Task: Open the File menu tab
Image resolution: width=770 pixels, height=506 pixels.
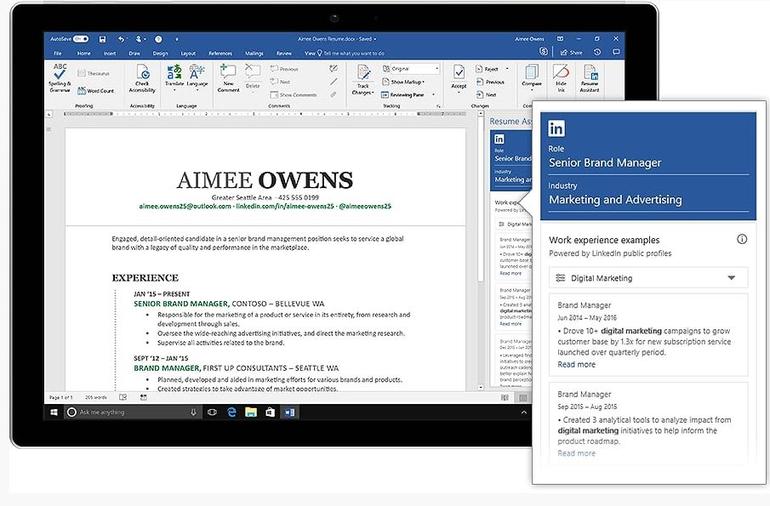Action: tap(57, 53)
